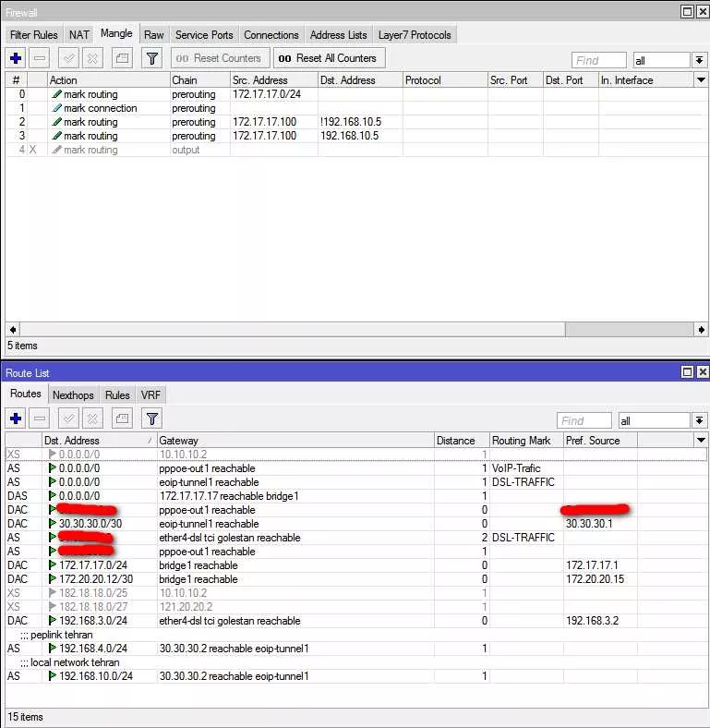The image size is (710, 728).
Task: Open Service Ports tab
Action: click(x=204, y=35)
